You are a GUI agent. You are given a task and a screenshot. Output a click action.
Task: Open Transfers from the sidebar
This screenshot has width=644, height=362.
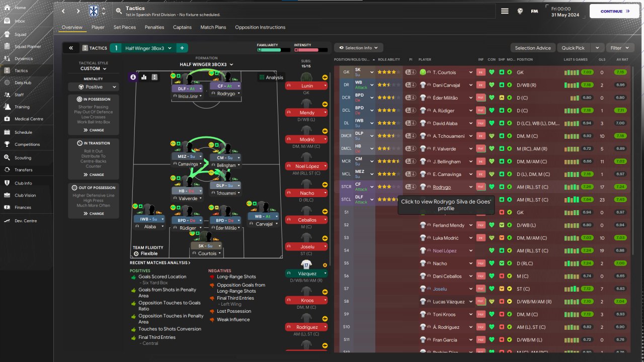pos(24,170)
